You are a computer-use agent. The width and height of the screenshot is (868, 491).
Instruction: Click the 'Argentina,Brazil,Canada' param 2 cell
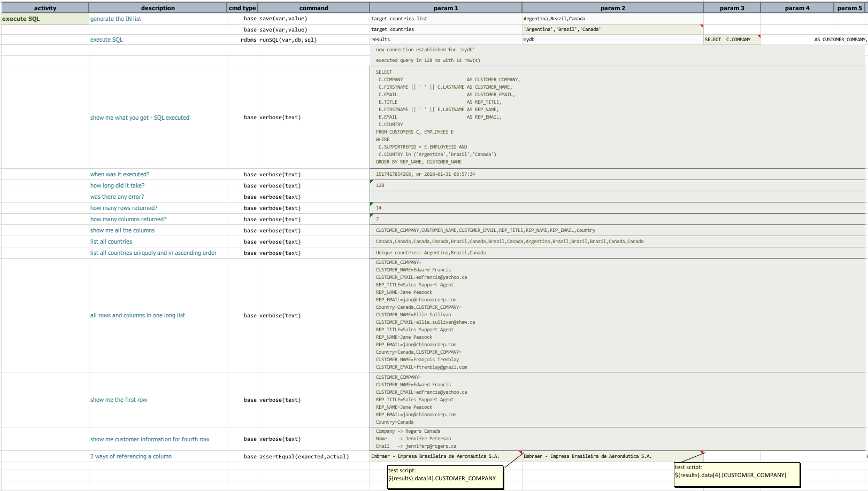pyautogui.click(x=612, y=19)
